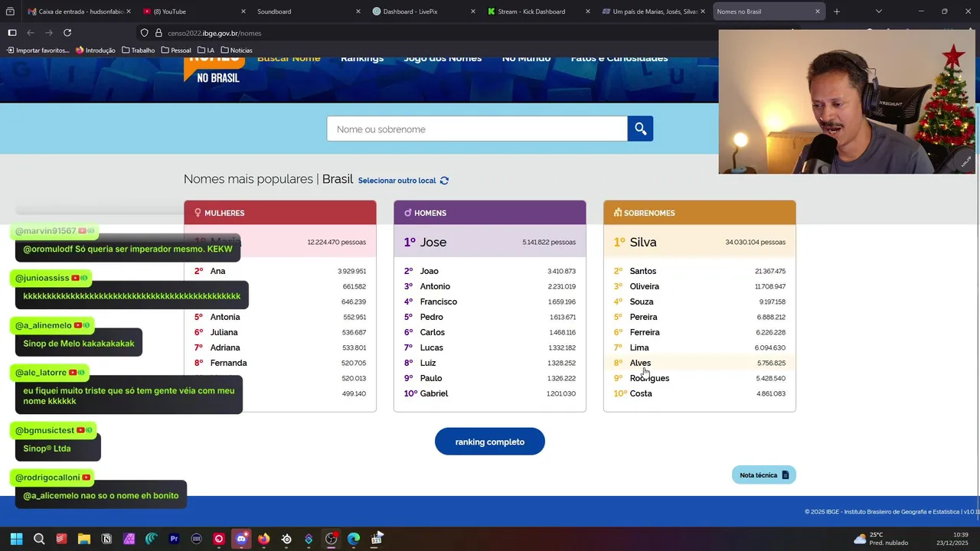This screenshot has height=551, width=980.
Task: Open Firefox from the taskbar
Action: pyautogui.click(x=263, y=539)
